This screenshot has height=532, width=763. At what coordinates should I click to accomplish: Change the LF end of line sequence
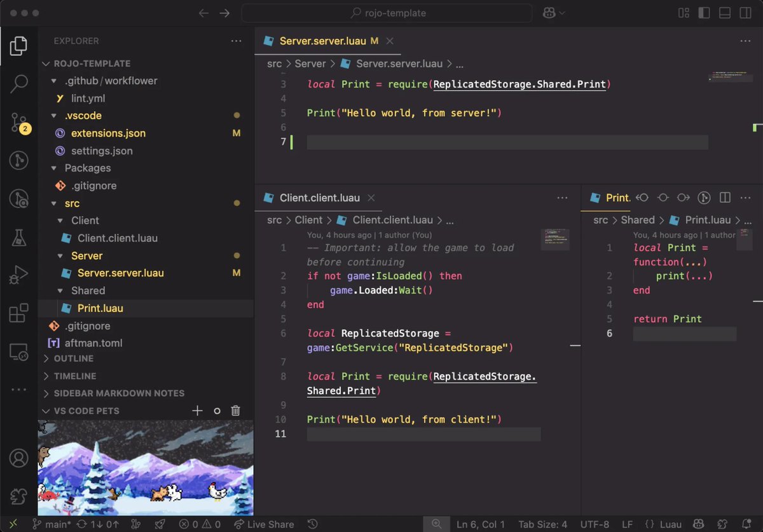tap(626, 524)
